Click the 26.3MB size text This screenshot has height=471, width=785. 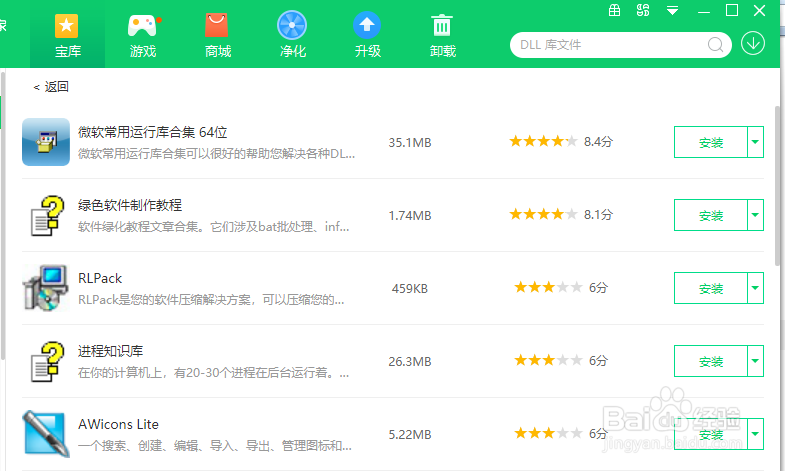coord(410,362)
